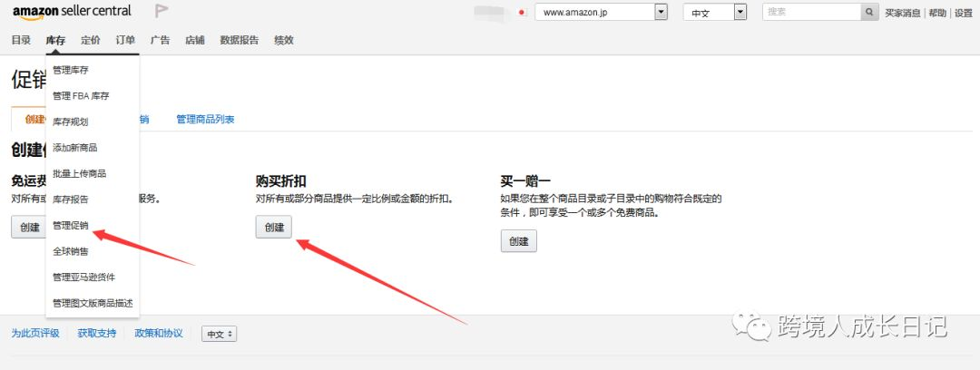Screen dimensions: 980x370
Task: Click the Japan flag marketplace icon
Action: coord(523,13)
